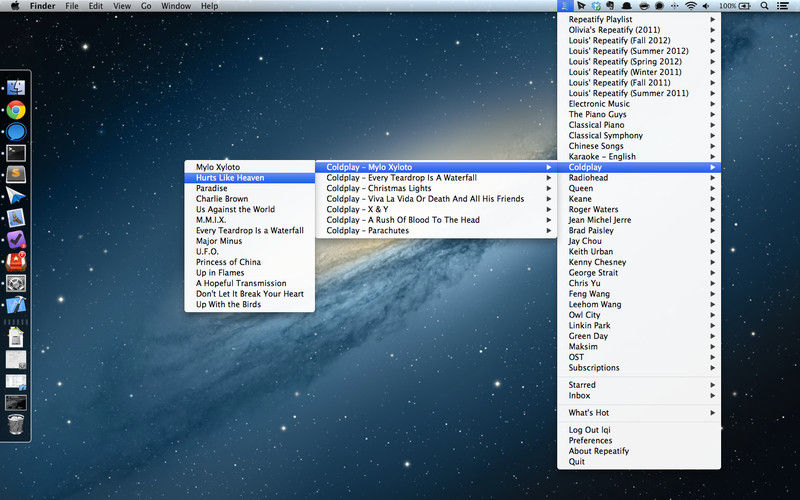
Task: Open the purple checkmark task app in dock
Action: click(x=16, y=240)
